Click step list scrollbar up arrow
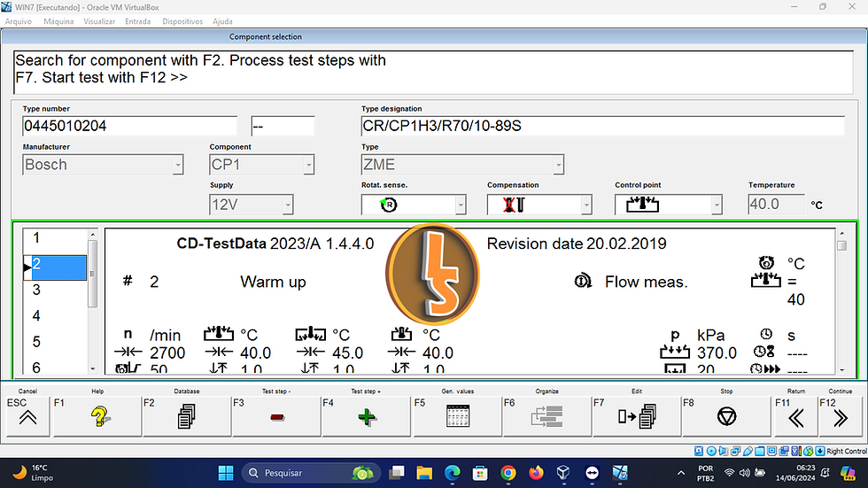868x488 pixels. point(92,235)
